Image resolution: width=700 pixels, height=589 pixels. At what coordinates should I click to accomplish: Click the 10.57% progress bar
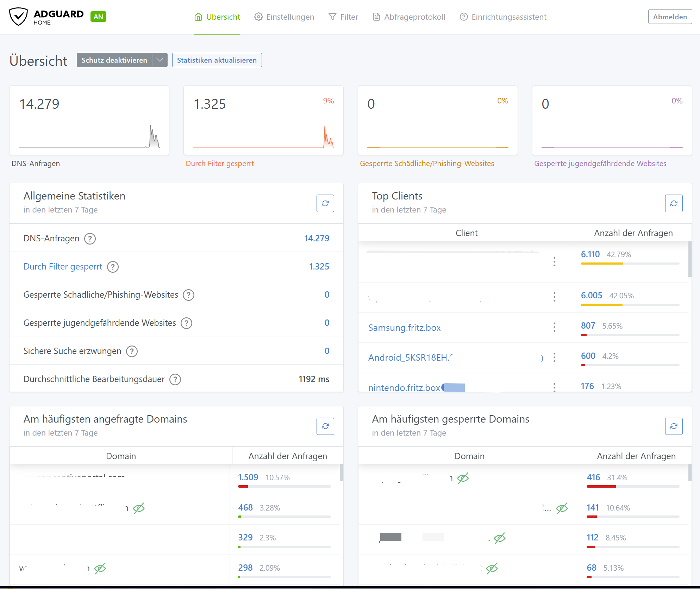coord(285,487)
